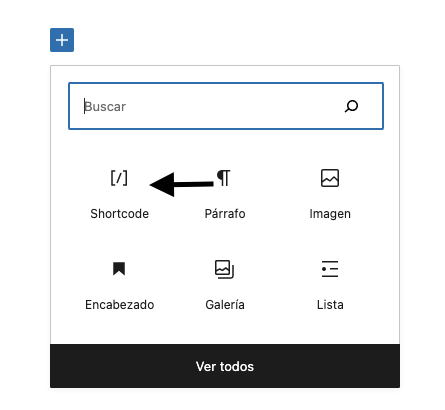
Task: Select the Encabezado bookmark icon
Action: click(119, 269)
